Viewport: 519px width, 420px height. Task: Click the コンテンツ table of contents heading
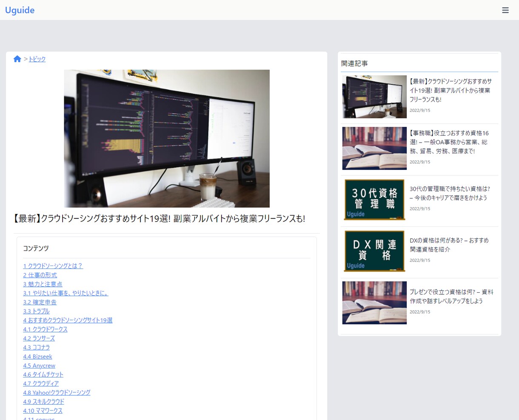pyautogui.click(x=36, y=248)
